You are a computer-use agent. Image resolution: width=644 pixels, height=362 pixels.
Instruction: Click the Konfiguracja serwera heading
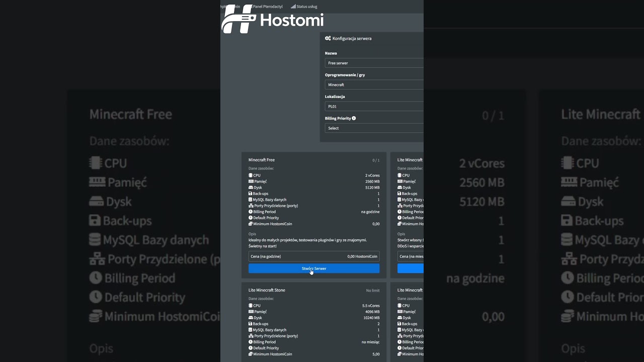point(352,38)
